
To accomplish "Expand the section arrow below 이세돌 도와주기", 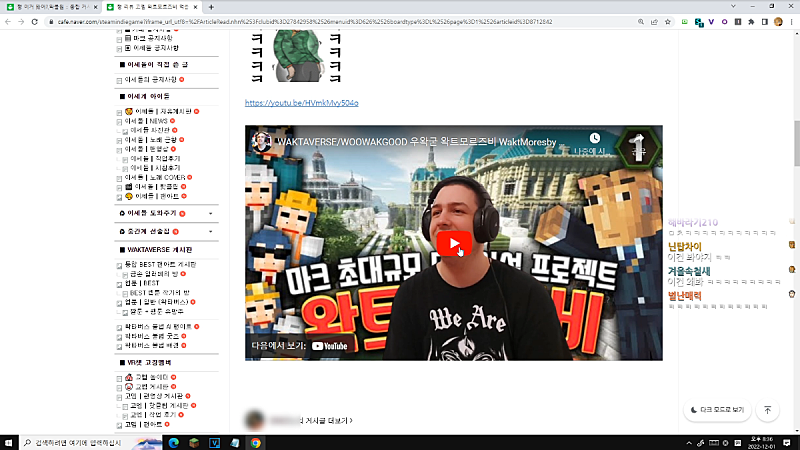I will click(210, 232).
